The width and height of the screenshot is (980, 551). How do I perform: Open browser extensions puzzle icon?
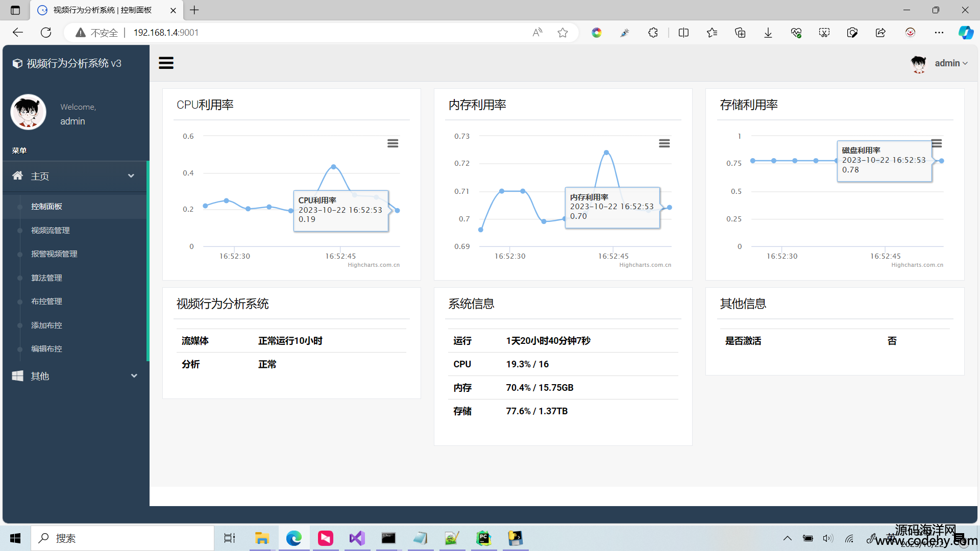point(653,33)
